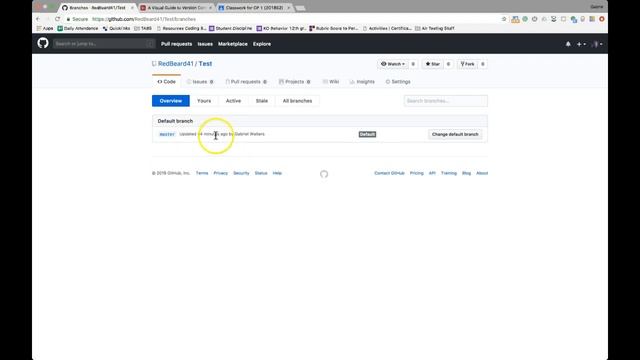Open the master branch link
The width and height of the screenshot is (640, 360).
[x=167, y=134]
